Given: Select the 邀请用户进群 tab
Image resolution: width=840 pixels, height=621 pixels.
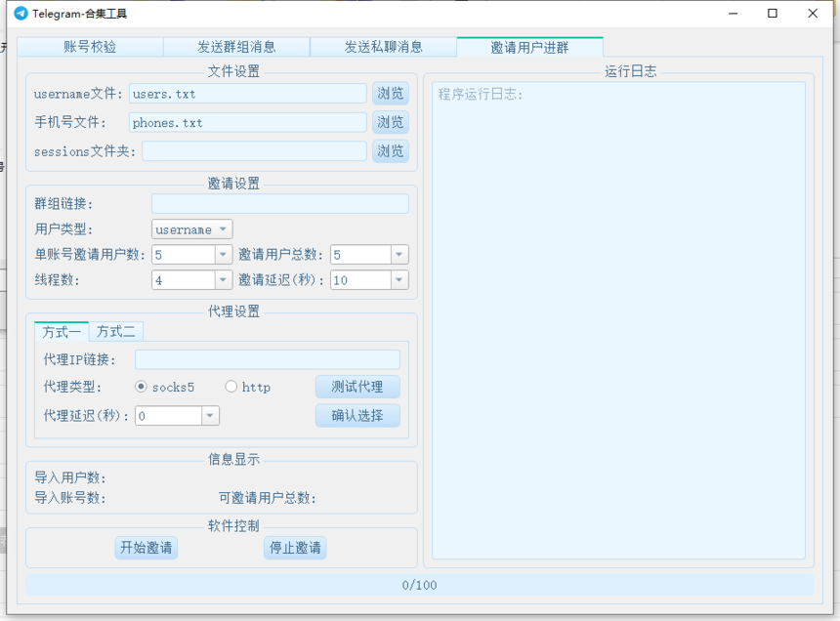Looking at the screenshot, I should click(x=529, y=47).
